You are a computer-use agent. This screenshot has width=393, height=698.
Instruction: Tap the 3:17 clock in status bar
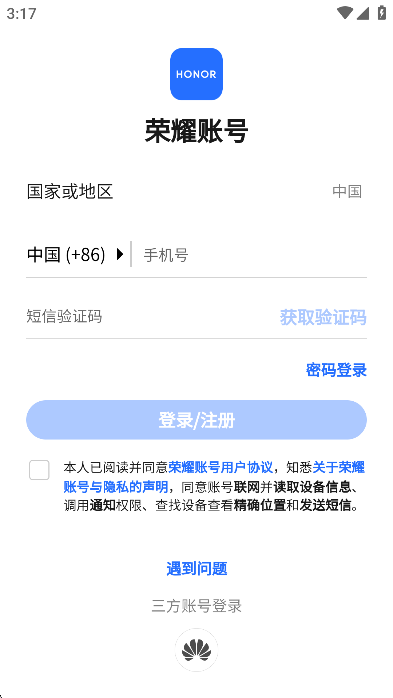pyautogui.click(x=21, y=14)
